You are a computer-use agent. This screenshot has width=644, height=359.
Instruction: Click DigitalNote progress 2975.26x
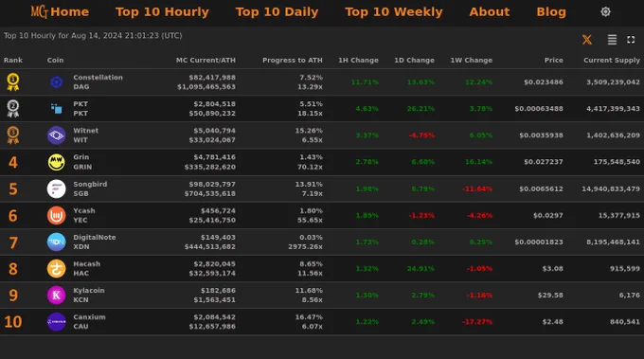305,247
